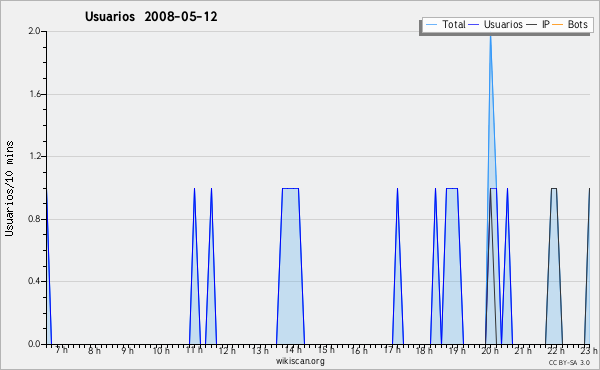Click the "CC BY-SA 3.0" license text

tap(569, 362)
